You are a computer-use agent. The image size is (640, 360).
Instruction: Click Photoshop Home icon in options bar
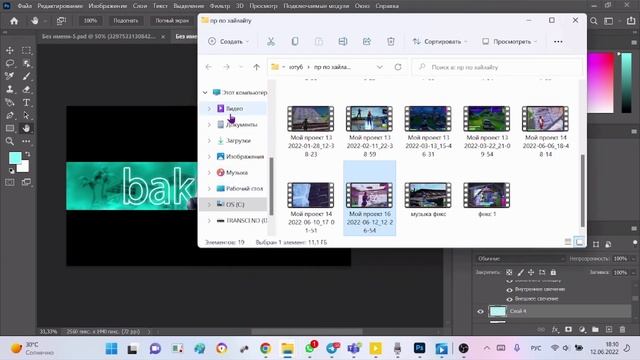click(x=14, y=21)
